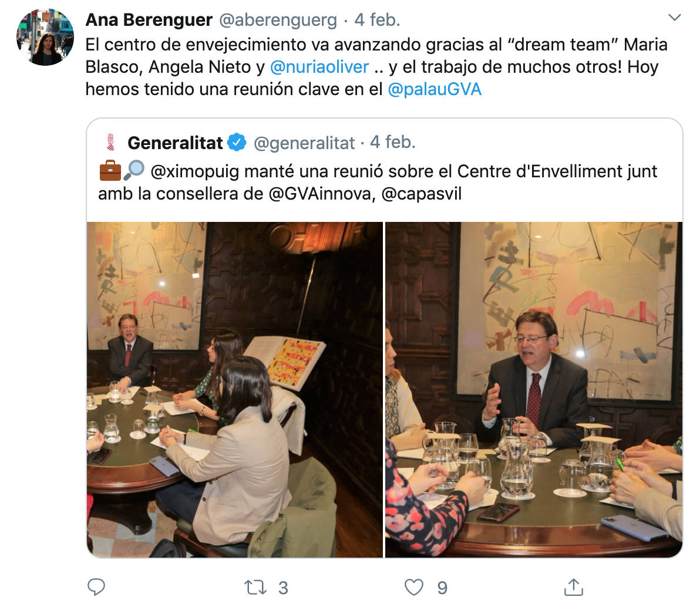This screenshot has width=700, height=607.
Task: Expand tweet options chevron menu
Action: (x=674, y=18)
